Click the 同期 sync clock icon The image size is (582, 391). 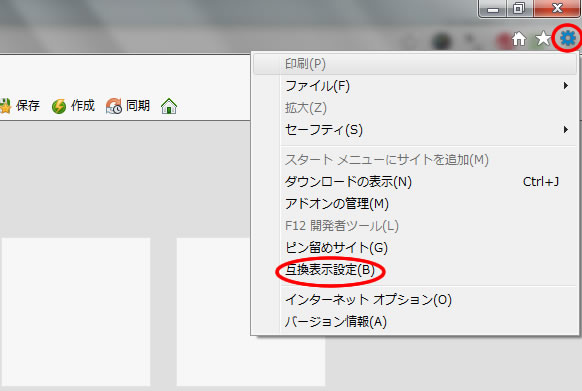point(114,106)
